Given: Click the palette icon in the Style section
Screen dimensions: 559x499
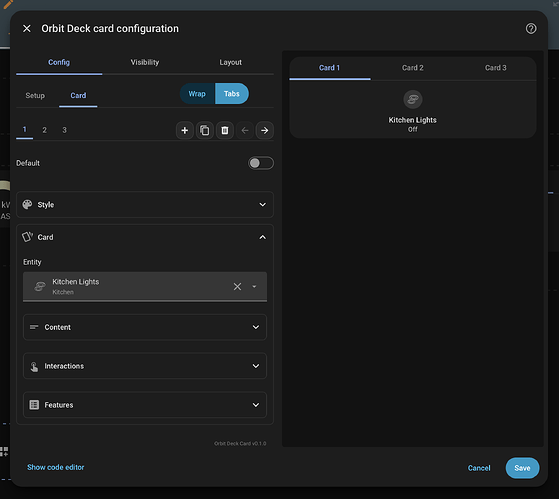Looking at the screenshot, I should pyautogui.click(x=27, y=205).
